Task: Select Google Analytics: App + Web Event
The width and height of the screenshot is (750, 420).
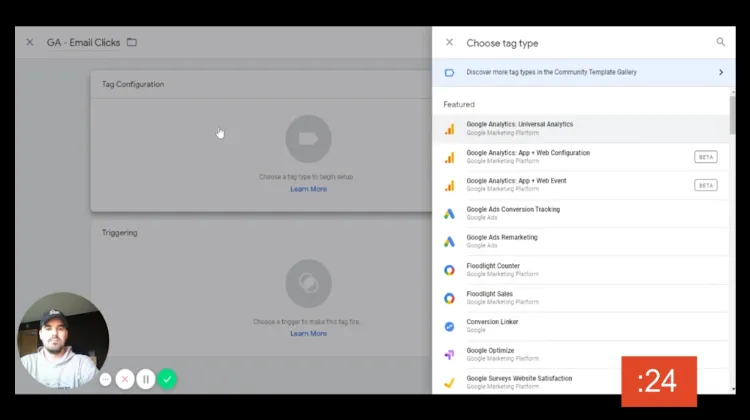Action: [581, 185]
